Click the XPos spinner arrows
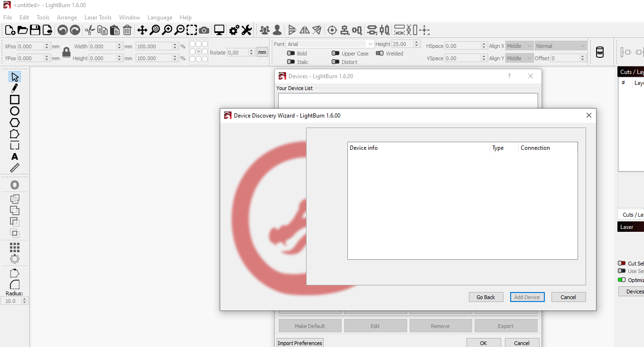The height and width of the screenshot is (347, 644). coord(47,46)
